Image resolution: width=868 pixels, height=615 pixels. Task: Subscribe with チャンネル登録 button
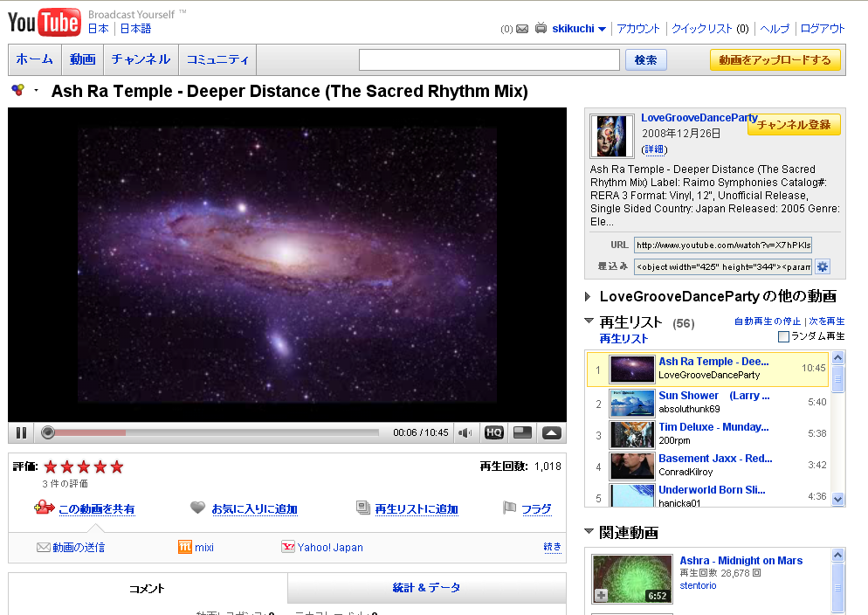[x=794, y=125]
